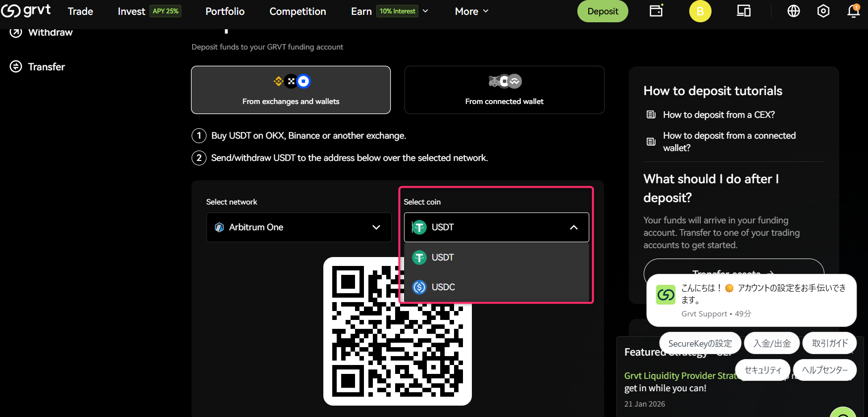Click the Withdraw sidebar icon

click(x=16, y=32)
